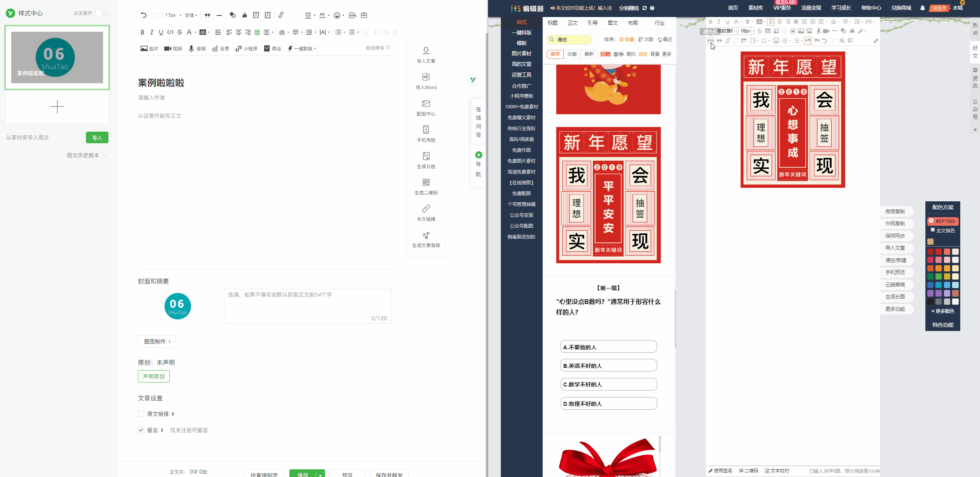This screenshot has height=477, width=980.
Task: Click the notification bell icon
Action: [922, 8]
